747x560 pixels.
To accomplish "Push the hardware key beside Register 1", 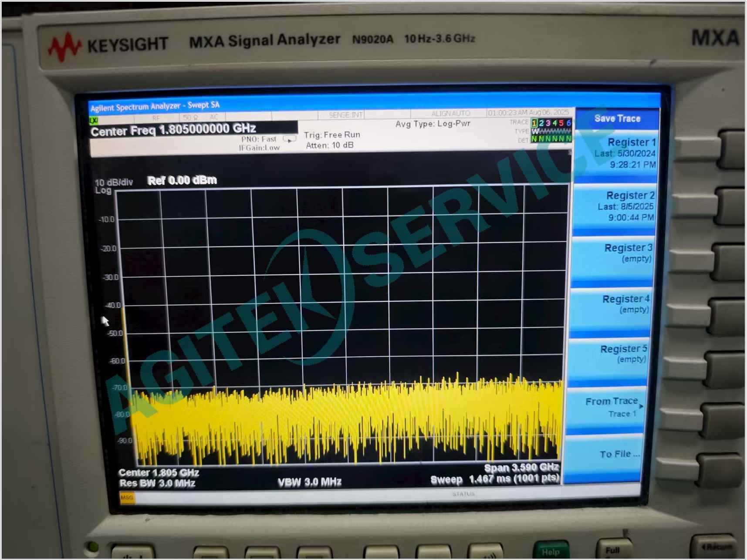I will [x=733, y=150].
